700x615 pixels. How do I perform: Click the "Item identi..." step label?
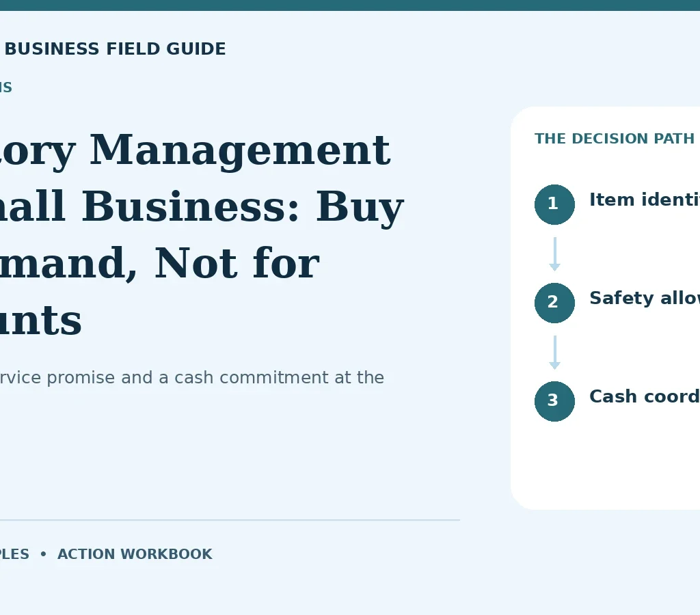click(x=645, y=200)
